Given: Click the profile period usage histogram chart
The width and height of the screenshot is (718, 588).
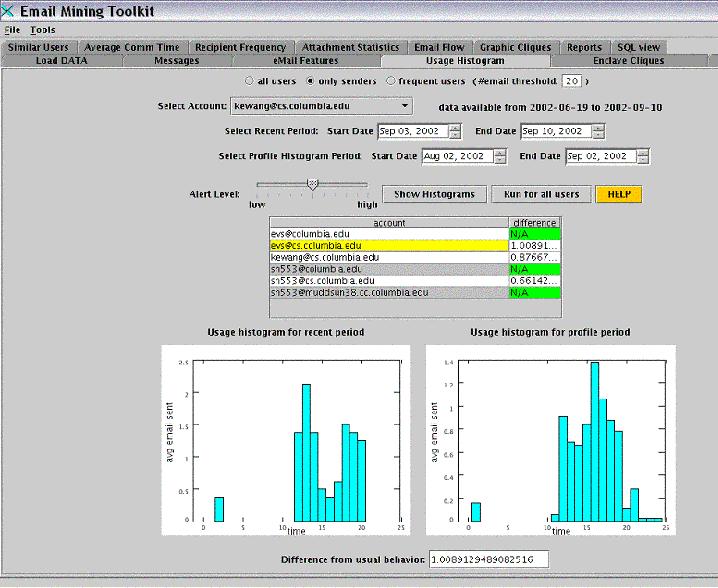Looking at the screenshot, I should click(x=551, y=440).
